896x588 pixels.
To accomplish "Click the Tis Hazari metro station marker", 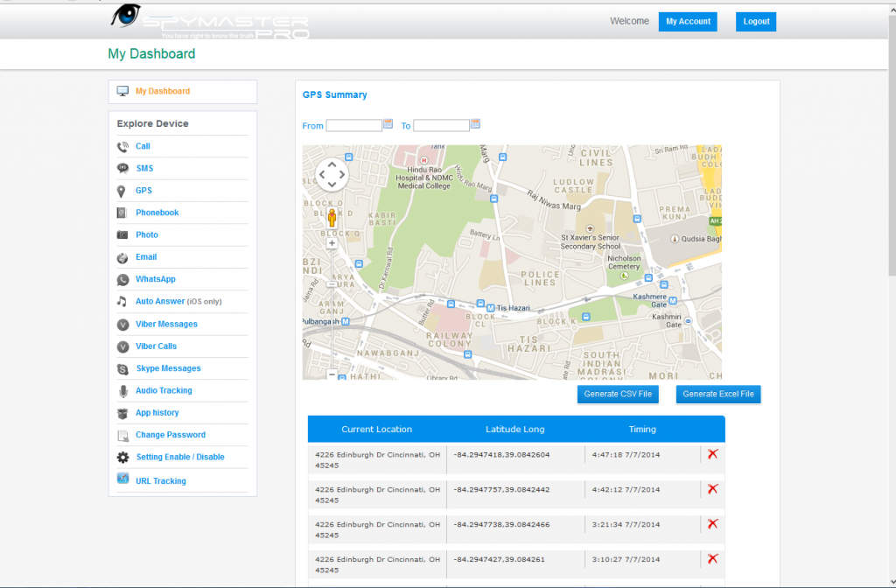I will coord(490,308).
